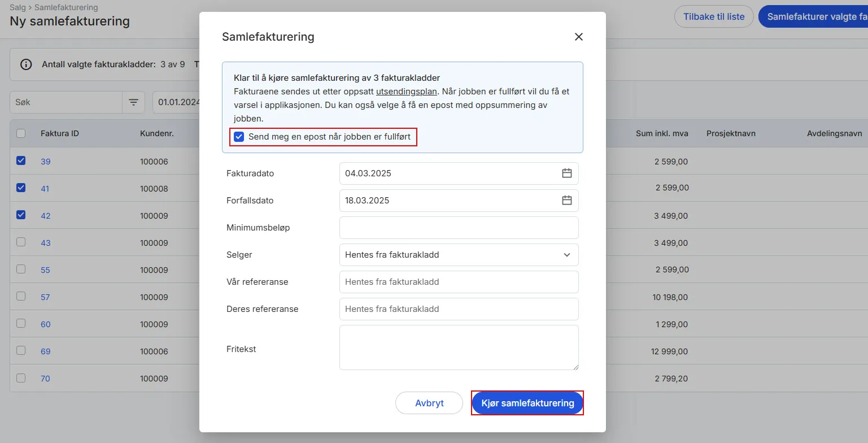Screen dimensions: 868x443
Task: Open the utsendingsplan link
Action: coord(406,91)
